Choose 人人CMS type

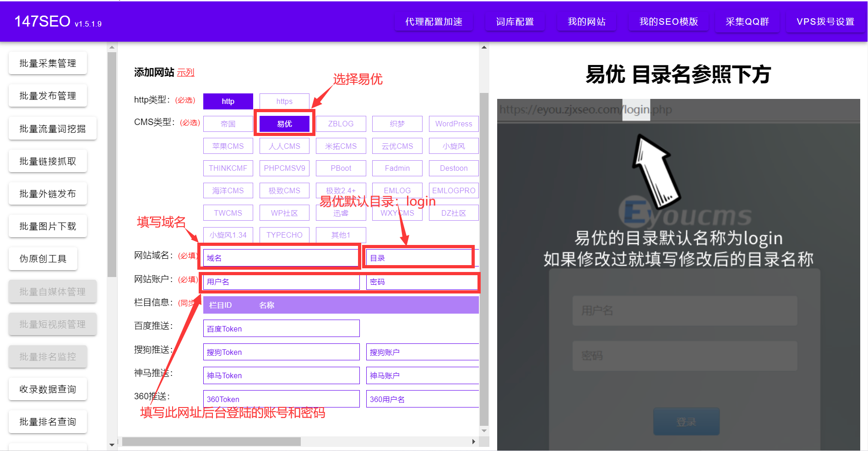[284, 146]
